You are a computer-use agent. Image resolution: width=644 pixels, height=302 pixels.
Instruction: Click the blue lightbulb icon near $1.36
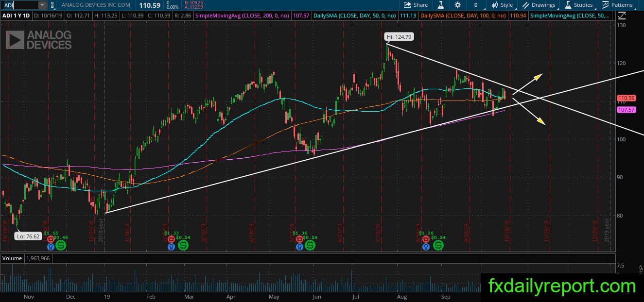[298, 247]
